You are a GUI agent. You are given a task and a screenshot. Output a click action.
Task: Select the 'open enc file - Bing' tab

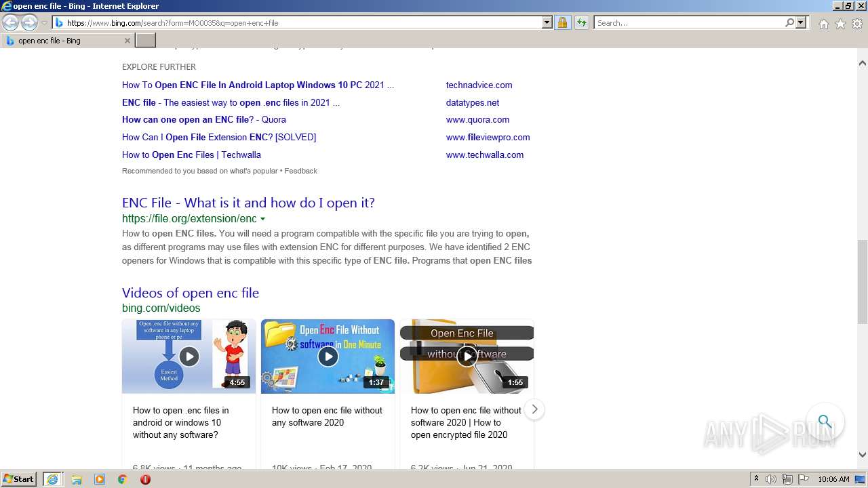click(66, 41)
